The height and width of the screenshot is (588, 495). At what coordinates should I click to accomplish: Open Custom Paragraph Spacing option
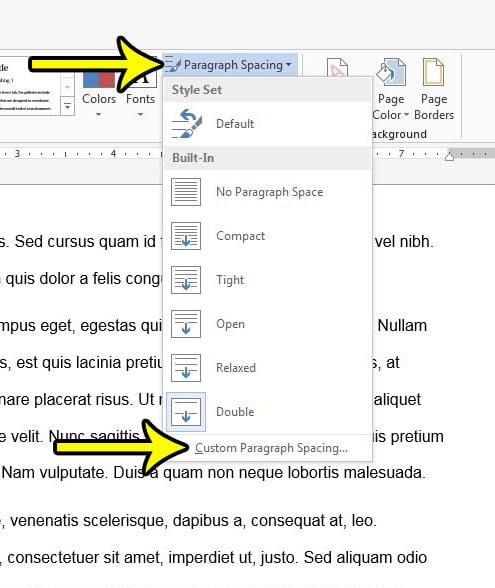272,448
